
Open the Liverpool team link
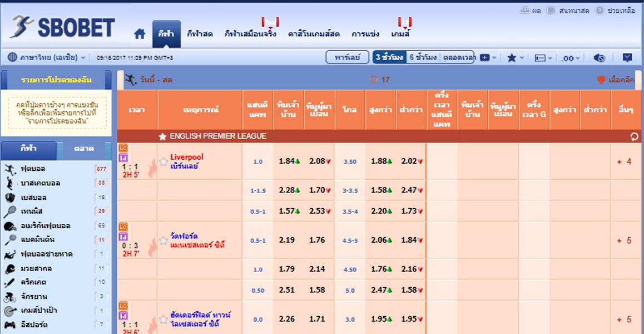click(x=187, y=157)
